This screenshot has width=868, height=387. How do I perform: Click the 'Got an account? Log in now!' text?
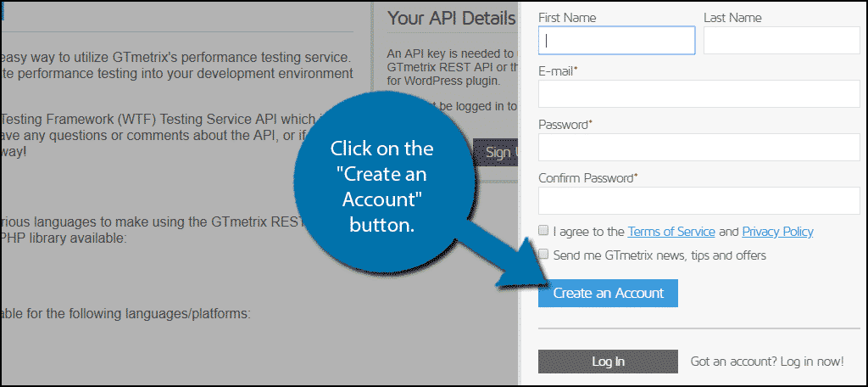[x=767, y=362]
